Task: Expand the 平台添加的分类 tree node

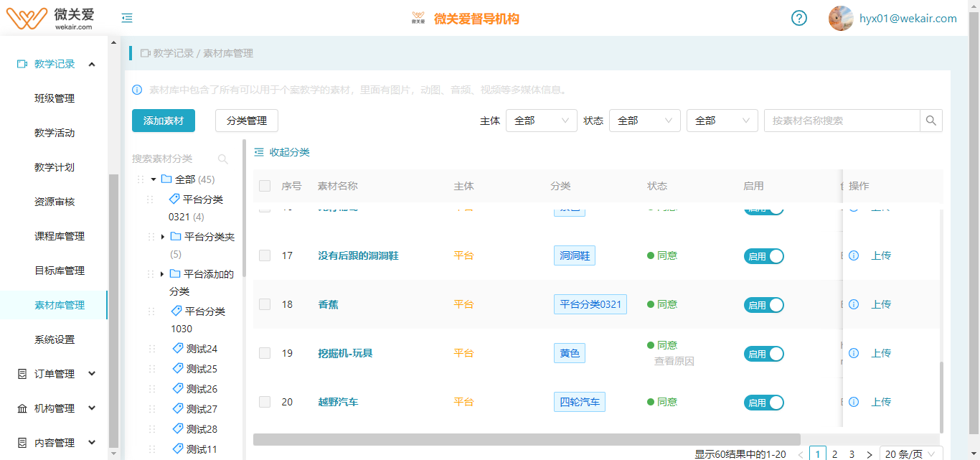Action: pyautogui.click(x=162, y=274)
